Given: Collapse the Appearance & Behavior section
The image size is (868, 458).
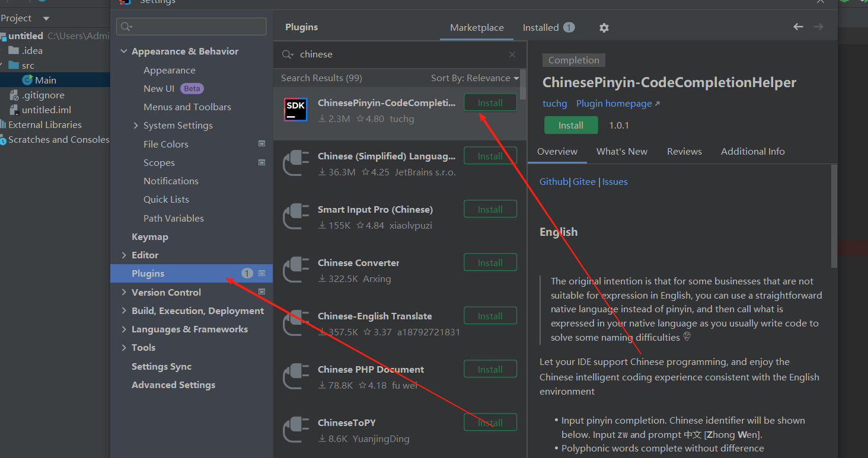Looking at the screenshot, I should pos(124,52).
